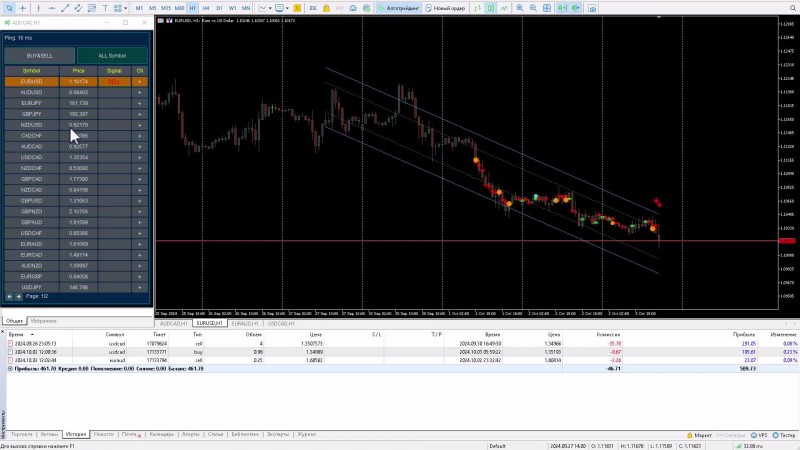Open the cloud VPS toolbar icon
Viewport: 800px width, 450px height.
click(353, 8)
